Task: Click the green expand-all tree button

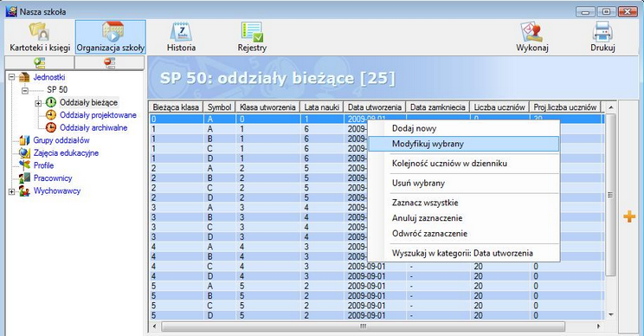Action: (x=40, y=63)
